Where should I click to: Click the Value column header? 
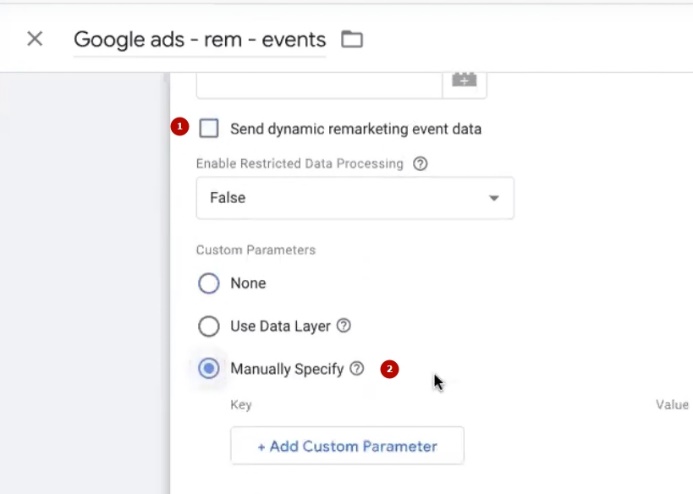click(671, 405)
